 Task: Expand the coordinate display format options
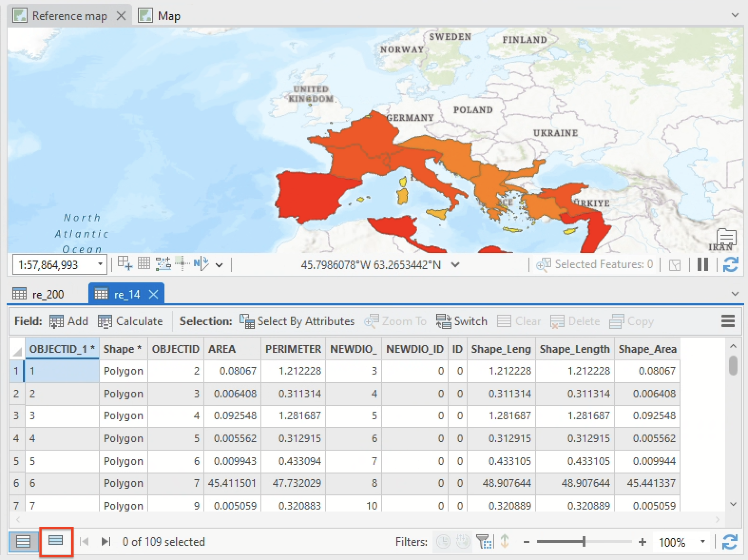455,264
